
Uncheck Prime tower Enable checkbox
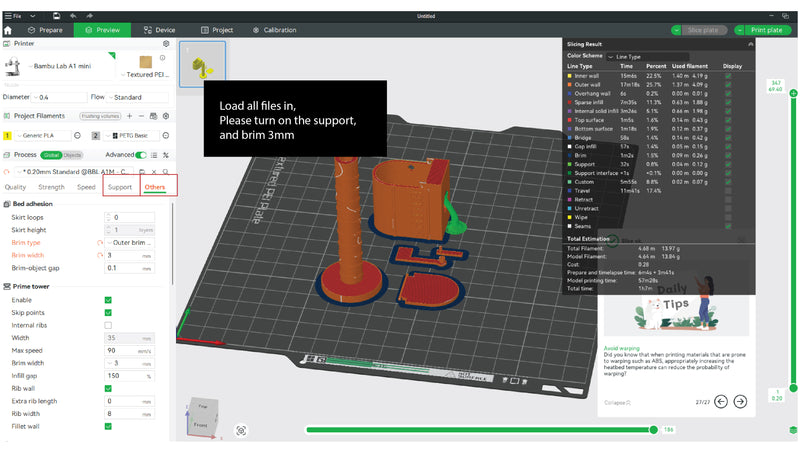pyautogui.click(x=108, y=300)
